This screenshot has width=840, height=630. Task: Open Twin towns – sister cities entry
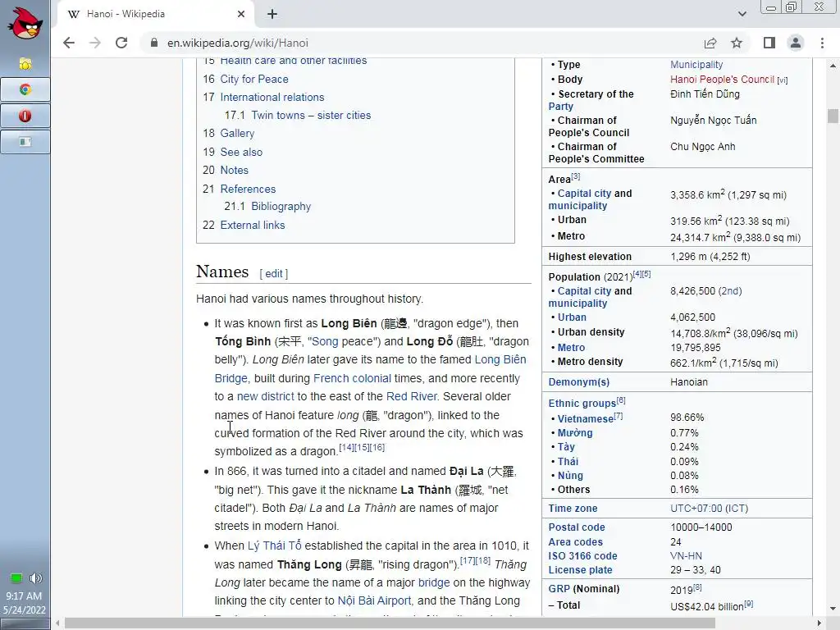click(x=311, y=115)
